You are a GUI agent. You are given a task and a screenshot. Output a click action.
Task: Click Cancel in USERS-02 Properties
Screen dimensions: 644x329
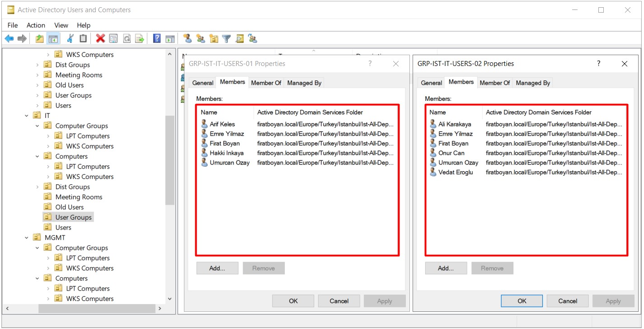click(x=568, y=301)
